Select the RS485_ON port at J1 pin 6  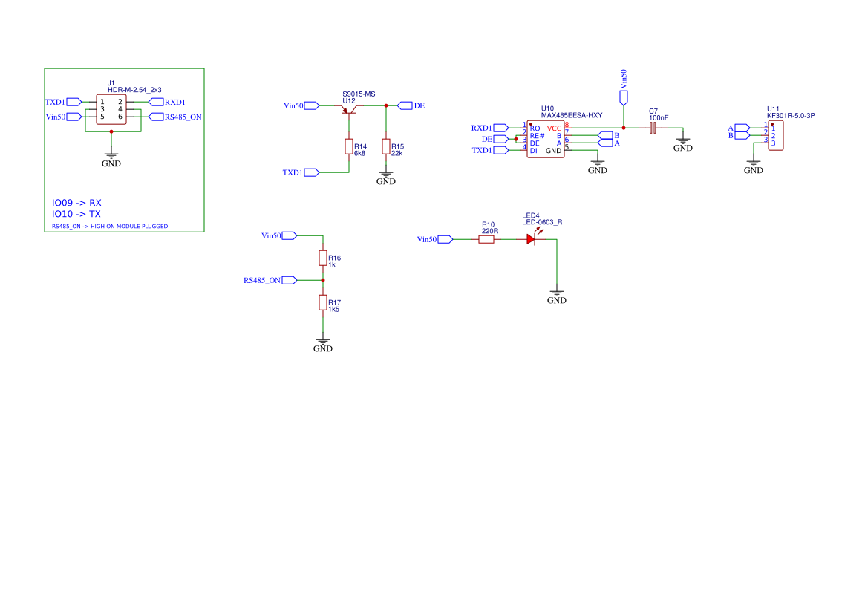[x=156, y=117]
